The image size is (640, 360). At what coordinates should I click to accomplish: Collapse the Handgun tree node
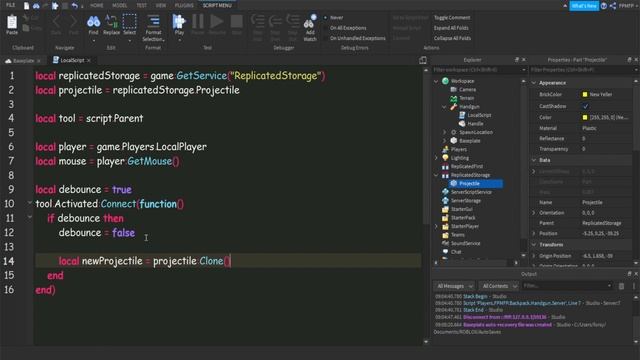[444, 107]
